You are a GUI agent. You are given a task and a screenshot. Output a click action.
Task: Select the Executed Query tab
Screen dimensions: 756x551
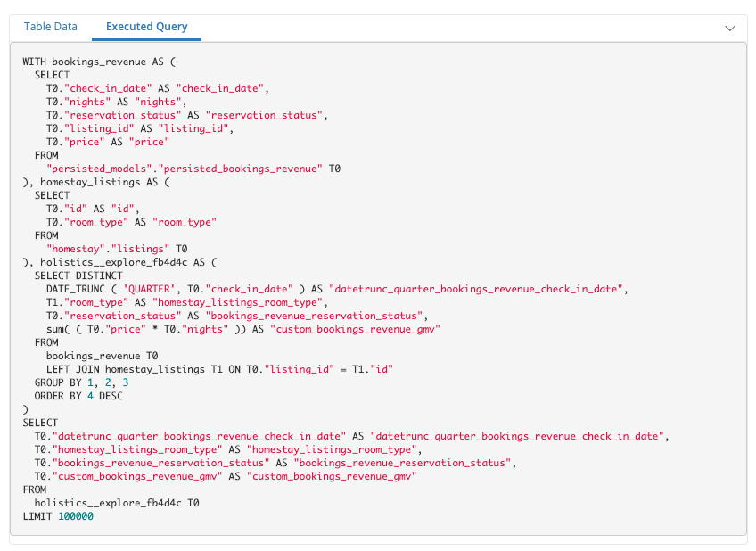click(x=146, y=27)
